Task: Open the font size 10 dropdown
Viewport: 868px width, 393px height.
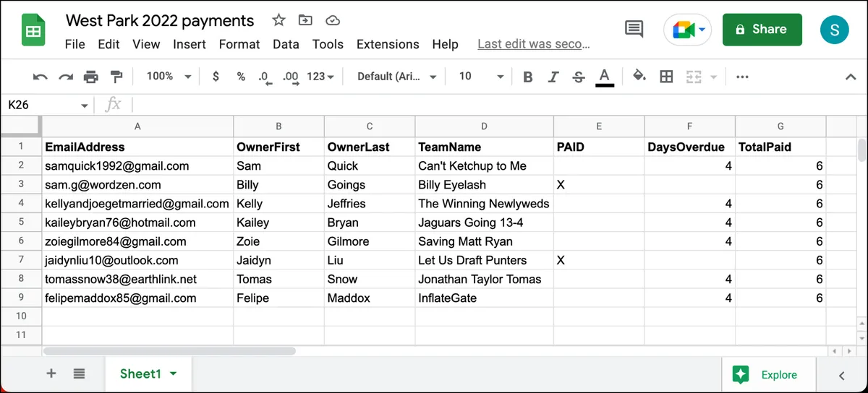Action: tap(481, 77)
